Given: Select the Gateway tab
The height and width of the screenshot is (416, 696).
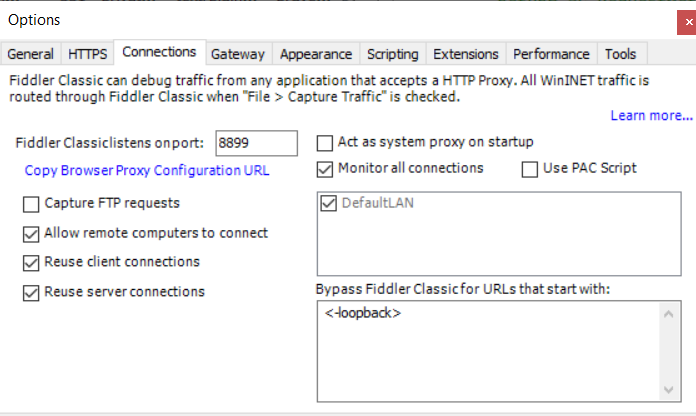Looking at the screenshot, I should click(238, 54).
